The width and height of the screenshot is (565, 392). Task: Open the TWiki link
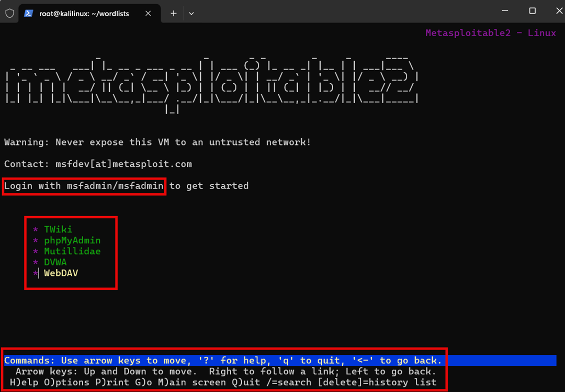point(58,229)
